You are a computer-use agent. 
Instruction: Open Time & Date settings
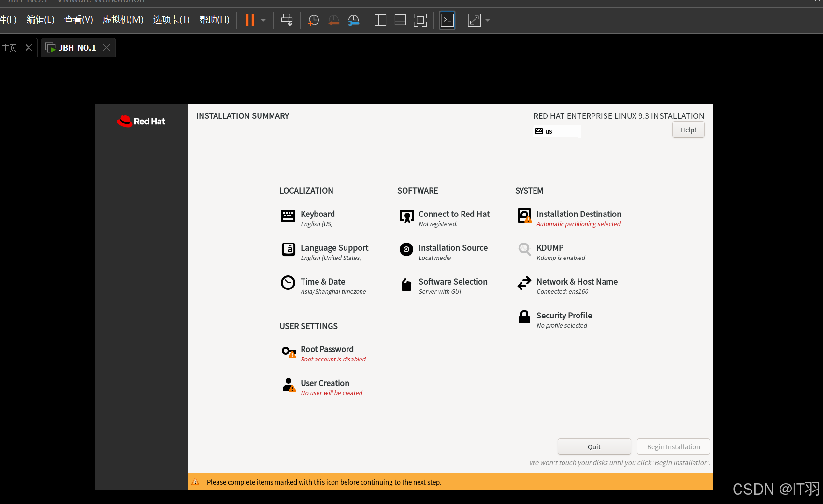point(323,282)
